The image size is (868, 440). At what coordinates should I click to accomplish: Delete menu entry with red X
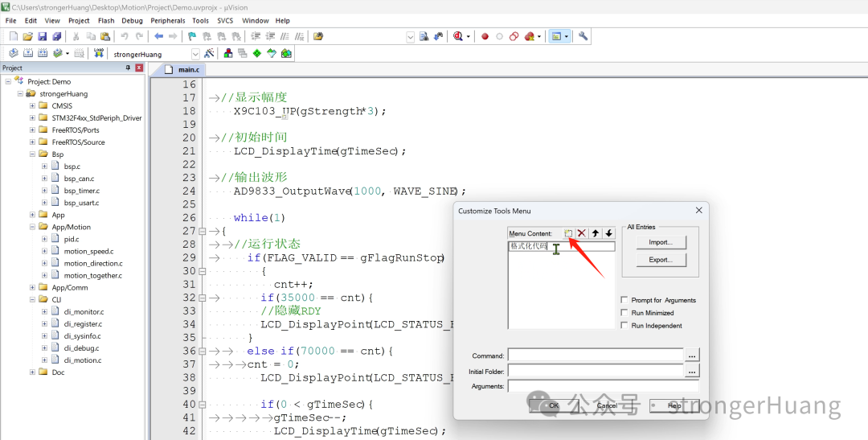[x=582, y=233]
